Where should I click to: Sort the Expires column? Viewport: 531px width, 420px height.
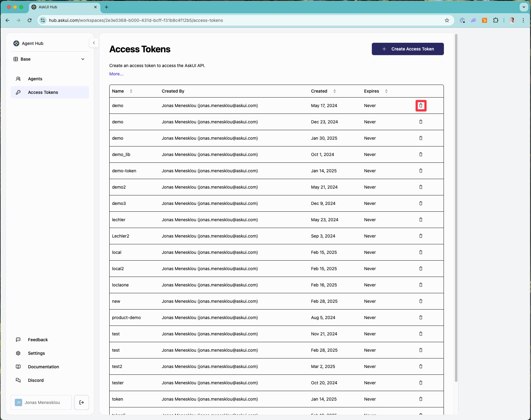386,91
